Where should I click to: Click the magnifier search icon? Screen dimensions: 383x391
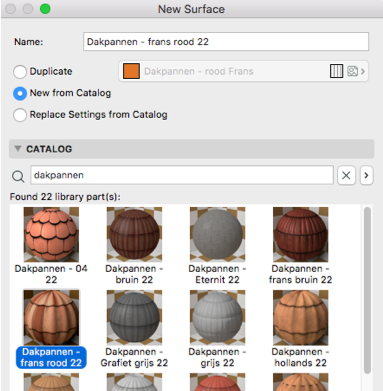[x=18, y=176]
